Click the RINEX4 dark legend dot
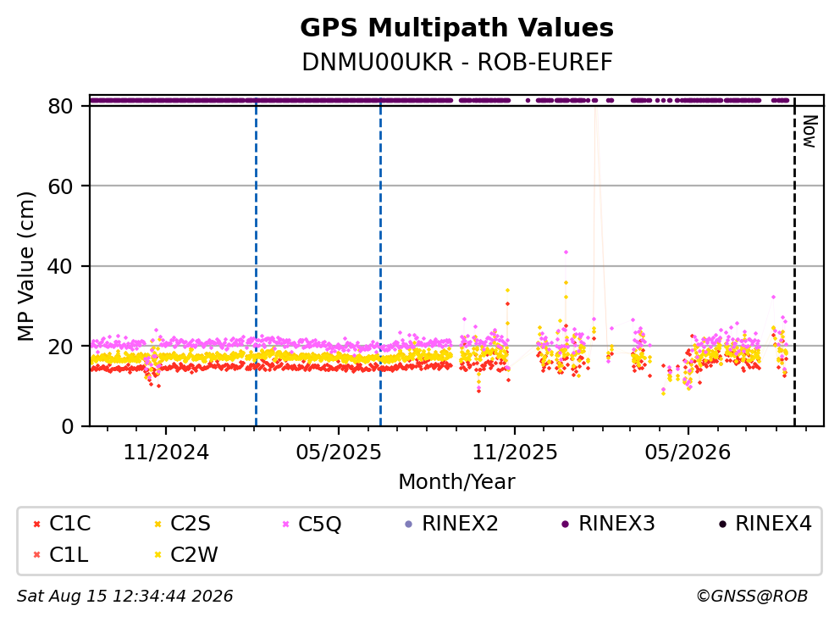Image resolution: width=840 pixels, height=622 pixels. [722, 524]
